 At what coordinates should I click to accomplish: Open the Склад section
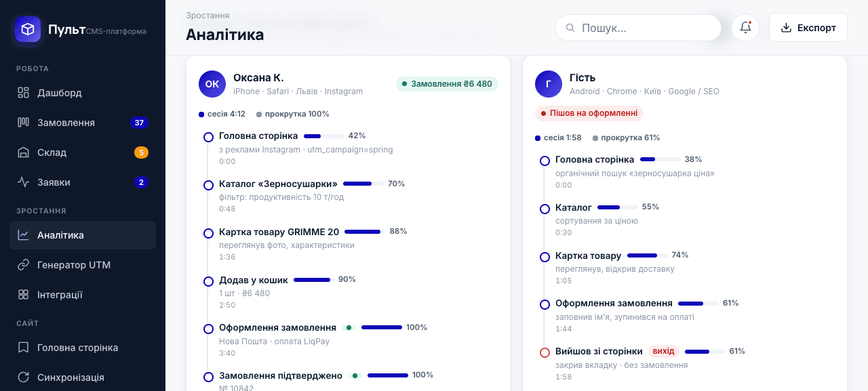83,152
